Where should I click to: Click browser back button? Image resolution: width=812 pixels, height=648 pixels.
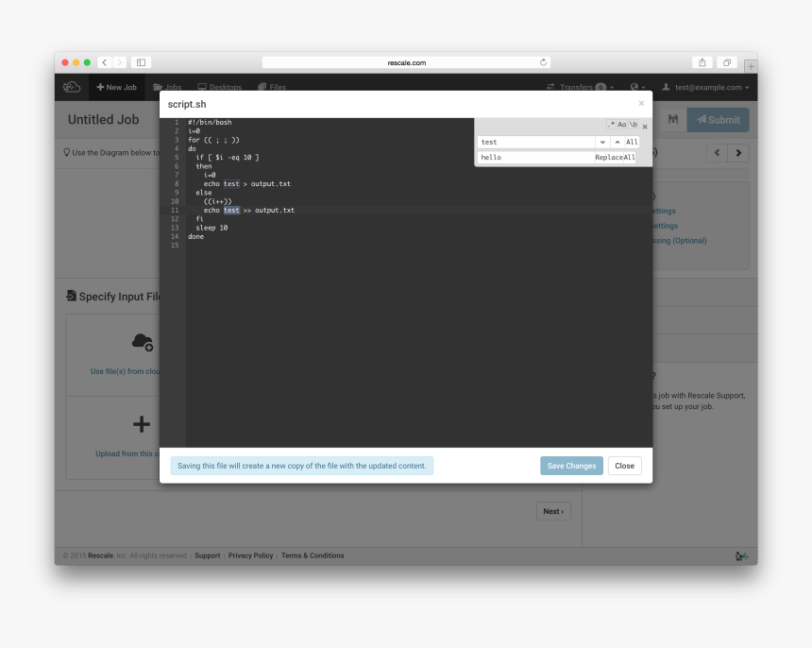pyautogui.click(x=105, y=62)
